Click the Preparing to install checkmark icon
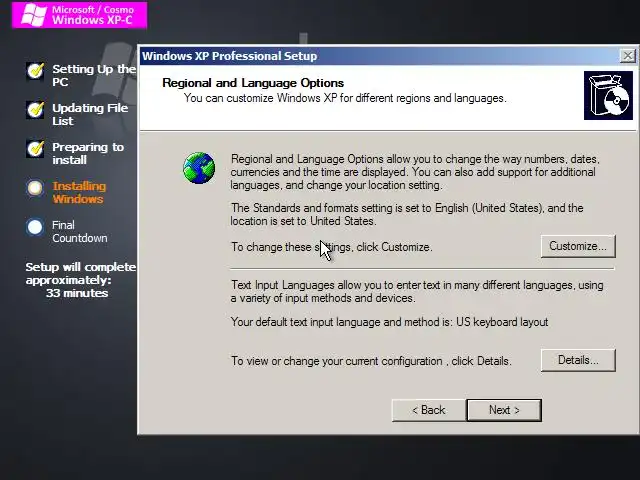 coord(35,149)
